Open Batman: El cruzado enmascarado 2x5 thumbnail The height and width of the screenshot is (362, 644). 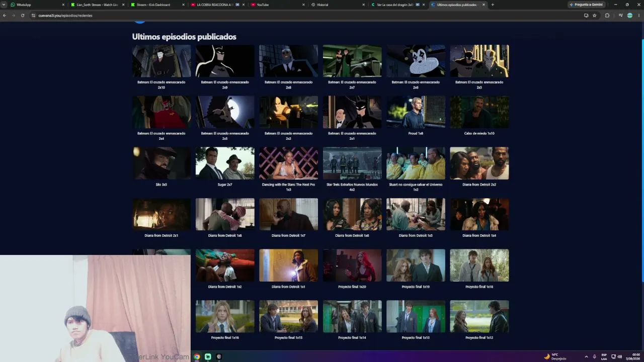[479, 61]
